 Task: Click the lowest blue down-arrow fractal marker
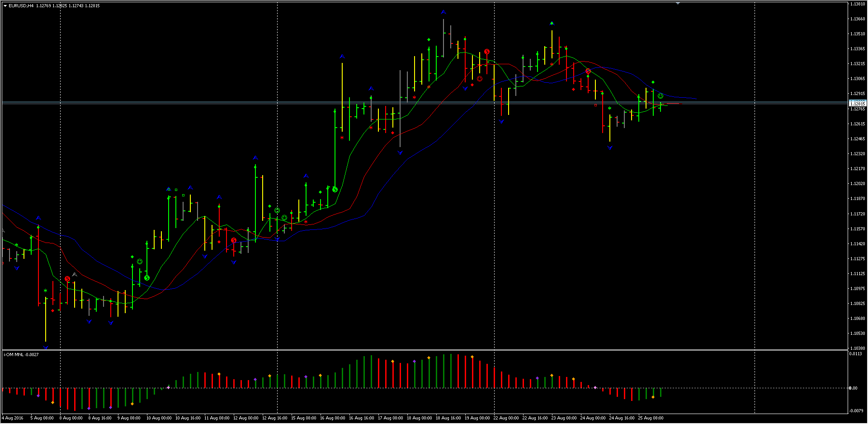pos(46,348)
